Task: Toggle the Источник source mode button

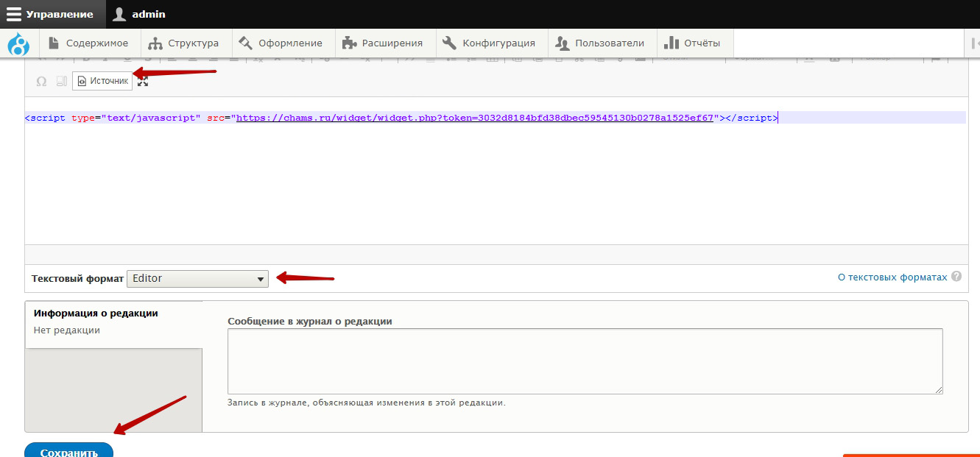Action: pyautogui.click(x=102, y=81)
